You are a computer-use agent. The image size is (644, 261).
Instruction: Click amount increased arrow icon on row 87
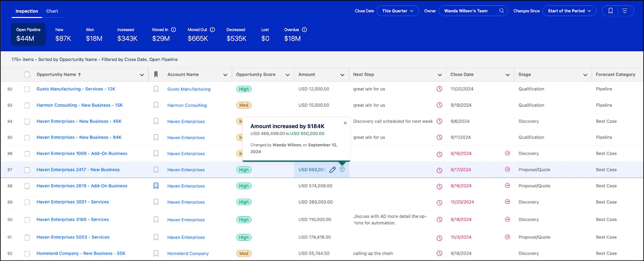(342, 170)
